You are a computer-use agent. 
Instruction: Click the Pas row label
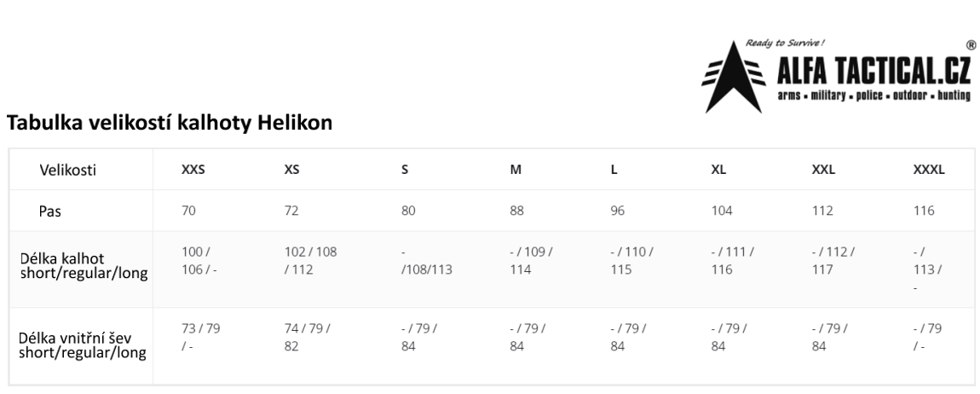pos(50,211)
